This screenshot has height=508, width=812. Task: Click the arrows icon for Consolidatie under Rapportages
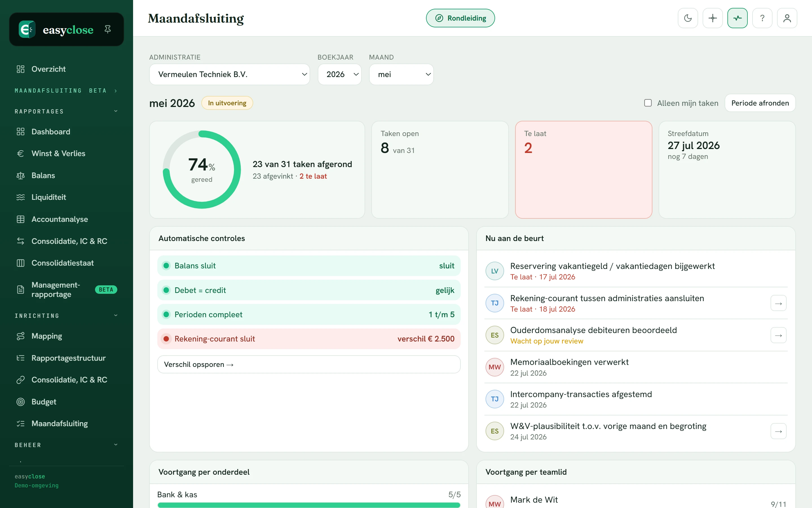pos(21,241)
